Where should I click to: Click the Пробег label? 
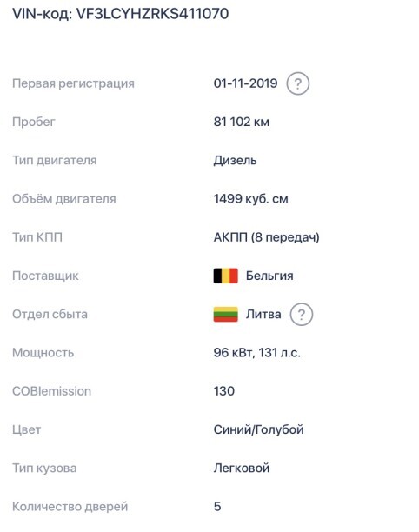pos(34,122)
